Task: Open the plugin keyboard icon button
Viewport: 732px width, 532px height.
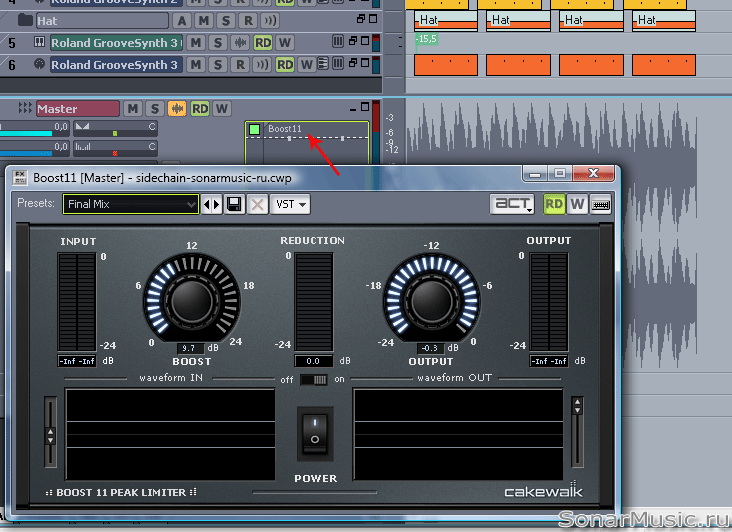Action: tap(601, 204)
